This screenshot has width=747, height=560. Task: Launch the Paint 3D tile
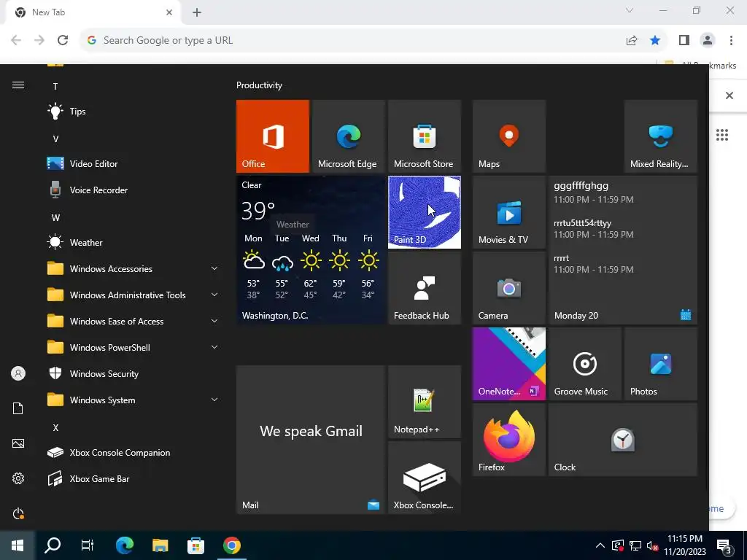[425, 212]
